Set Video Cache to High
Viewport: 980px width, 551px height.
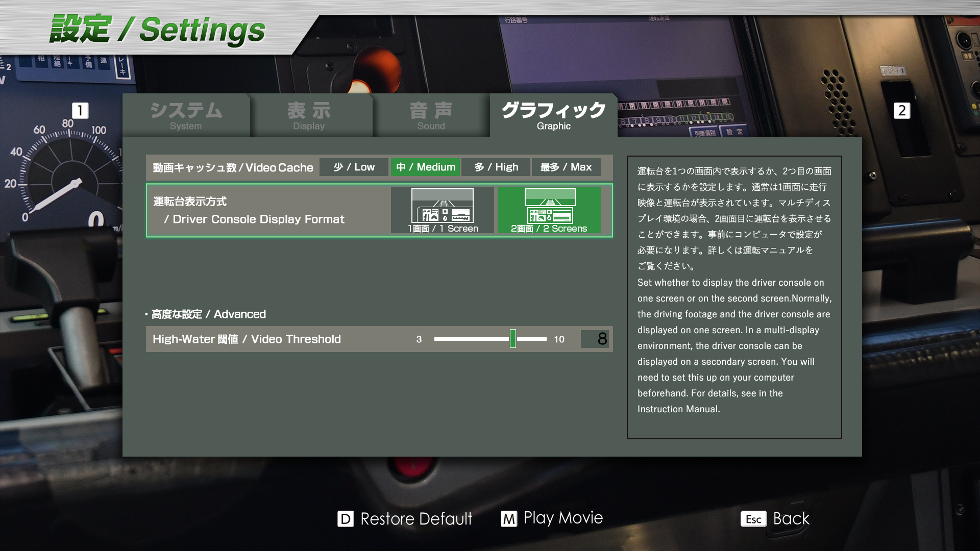tap(496, 167)
